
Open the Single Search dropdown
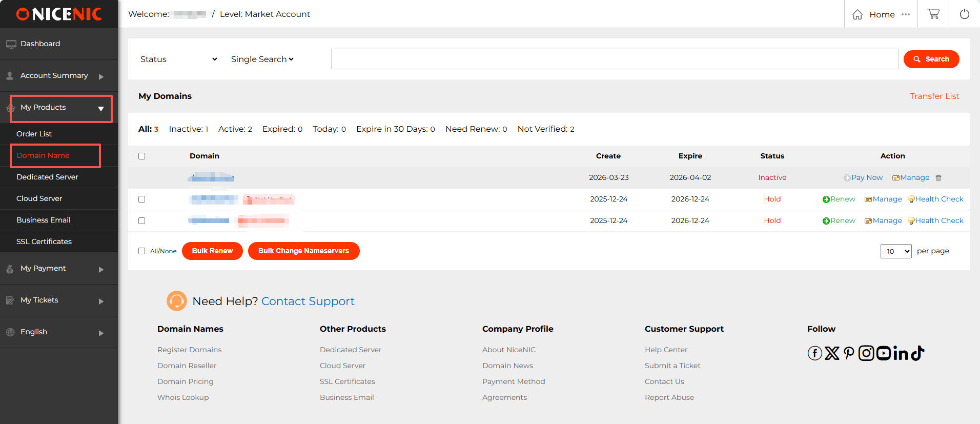click(262, 59)
